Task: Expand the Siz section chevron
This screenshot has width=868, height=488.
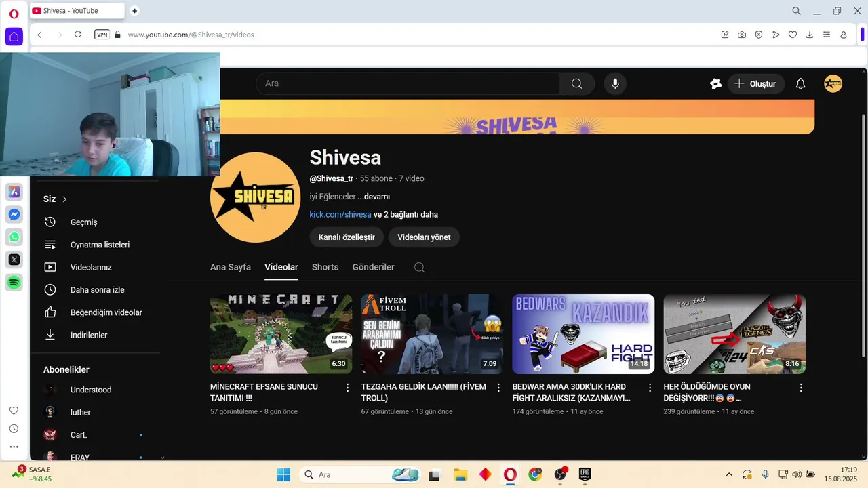Action: pyautogui.click(x=64, y=199)
